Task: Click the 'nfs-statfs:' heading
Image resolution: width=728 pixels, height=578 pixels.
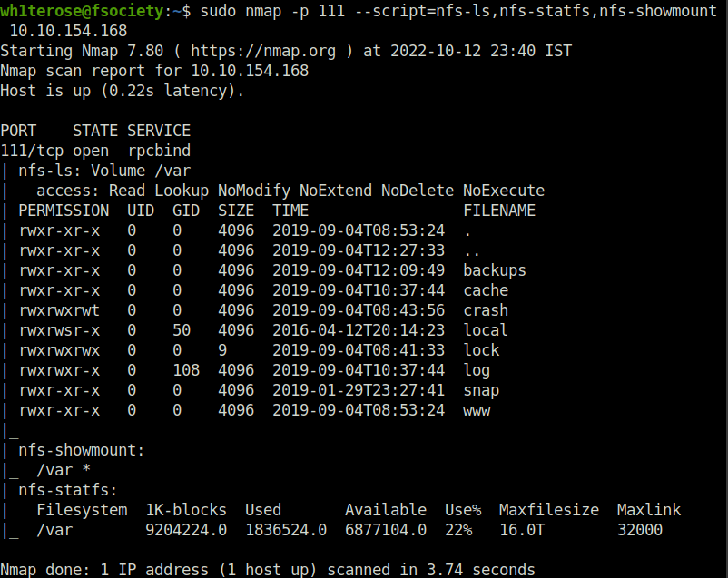Action: pyautogui.click(x=68, y=490)
